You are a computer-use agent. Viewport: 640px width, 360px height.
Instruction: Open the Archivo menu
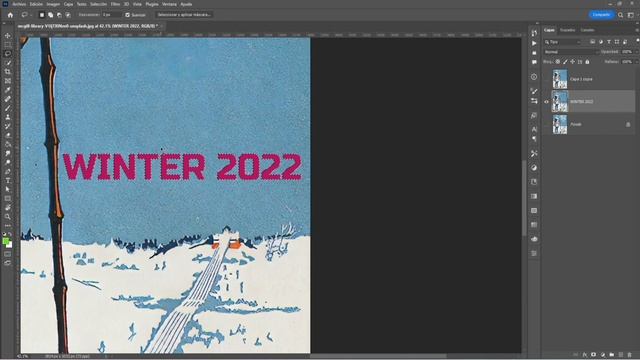(19, 4)
